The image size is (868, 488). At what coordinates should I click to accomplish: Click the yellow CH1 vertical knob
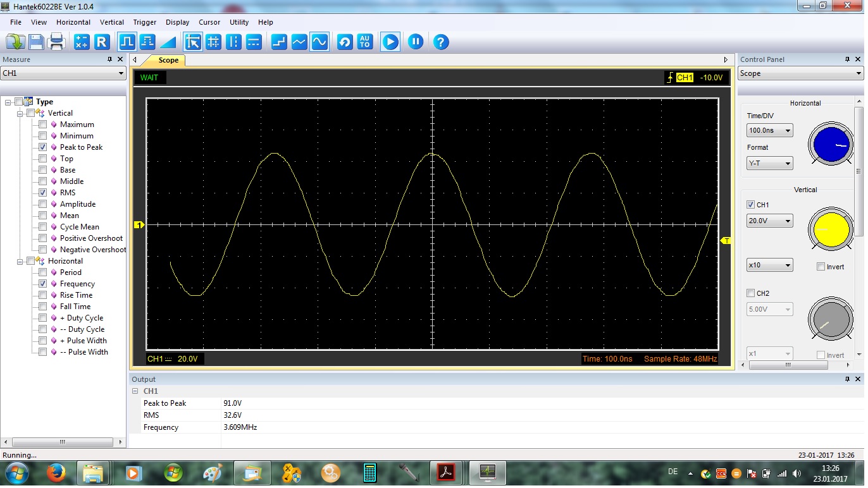pos(831,229)
